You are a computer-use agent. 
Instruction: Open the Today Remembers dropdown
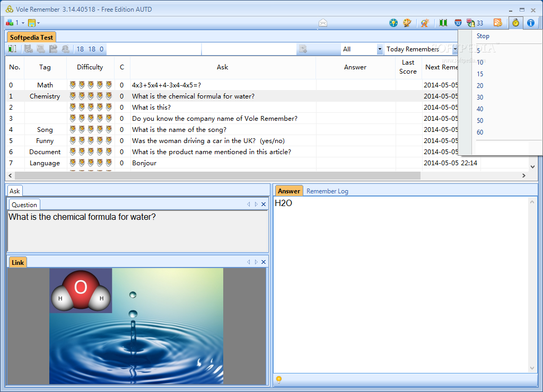pos(455,49)
